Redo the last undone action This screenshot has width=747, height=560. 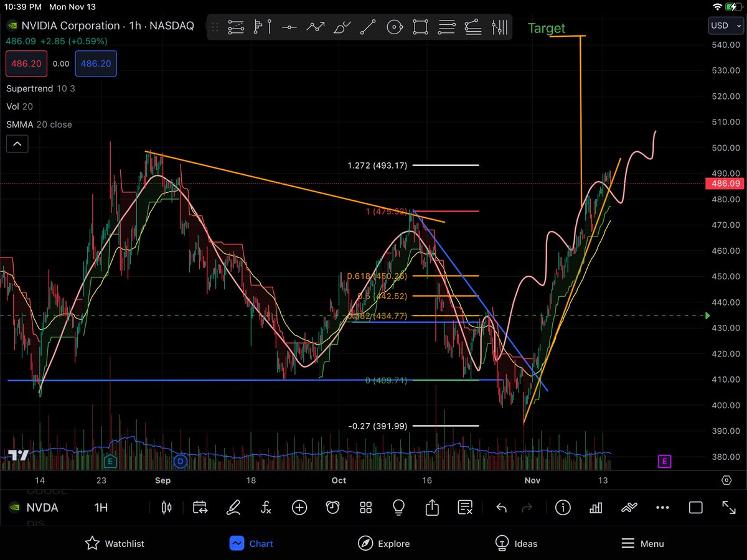coord(527,508)
